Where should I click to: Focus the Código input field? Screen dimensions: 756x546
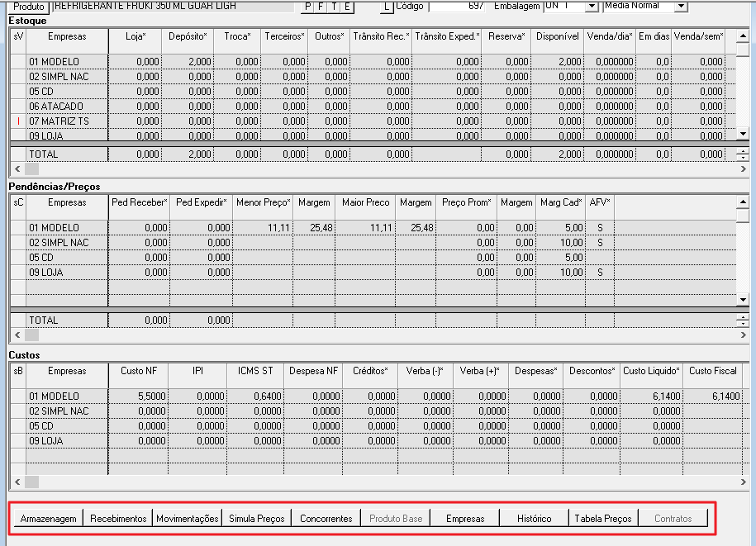(x=457, y=6)
